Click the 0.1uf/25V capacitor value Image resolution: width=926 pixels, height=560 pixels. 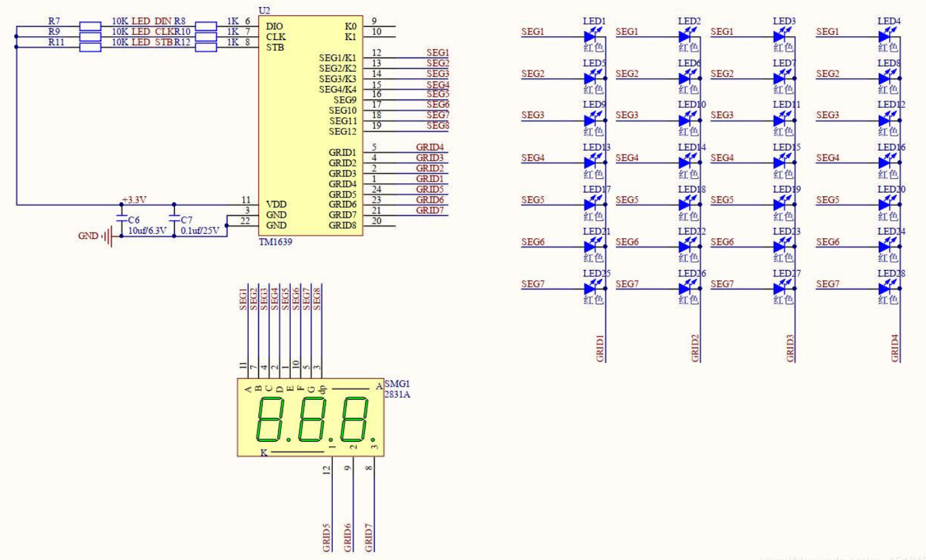pos(200,231)
